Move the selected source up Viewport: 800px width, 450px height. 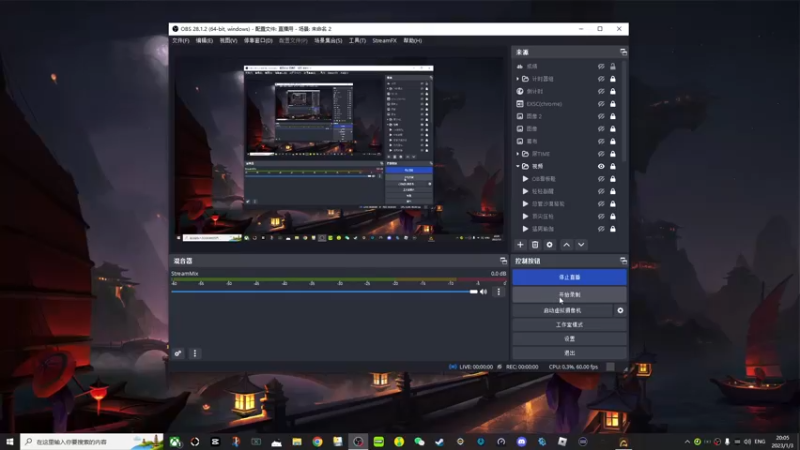coord(566,245)
